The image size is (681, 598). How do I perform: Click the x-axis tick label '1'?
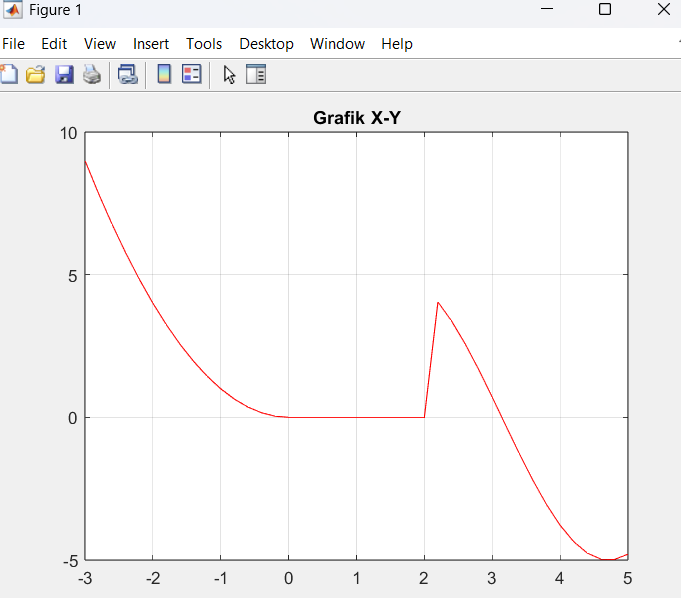pyautogui.click(x=357, y=578)
